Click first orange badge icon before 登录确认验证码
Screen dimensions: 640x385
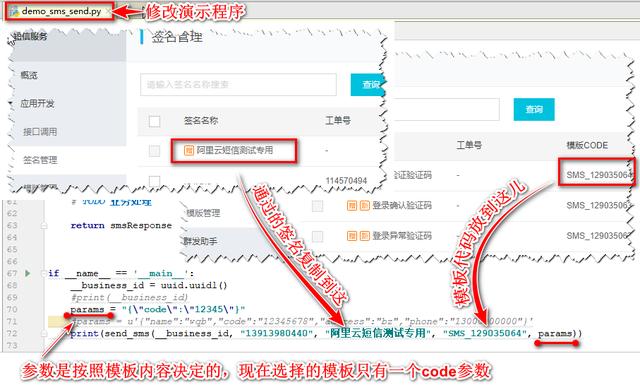click(352, 205)
